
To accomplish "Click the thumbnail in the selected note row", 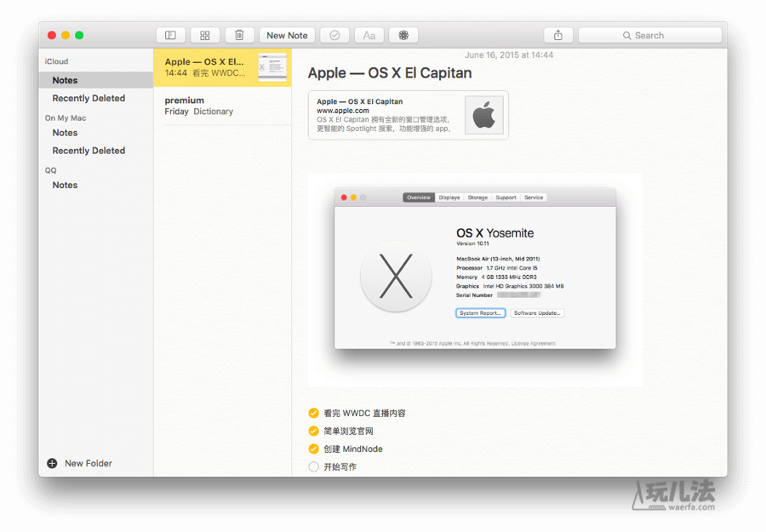I will pyautogui.click(x=272, y=67).
